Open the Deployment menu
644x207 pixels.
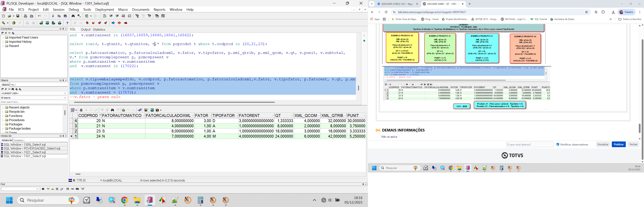pyautogui.click(x=104, y=10)
